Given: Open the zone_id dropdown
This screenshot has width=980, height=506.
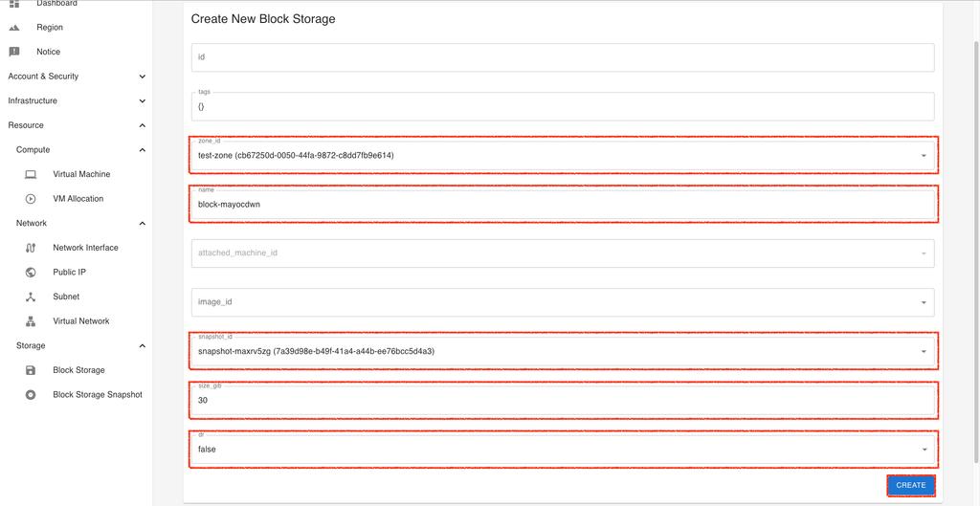Looking at the screenshot, I should tap(563, 155).
